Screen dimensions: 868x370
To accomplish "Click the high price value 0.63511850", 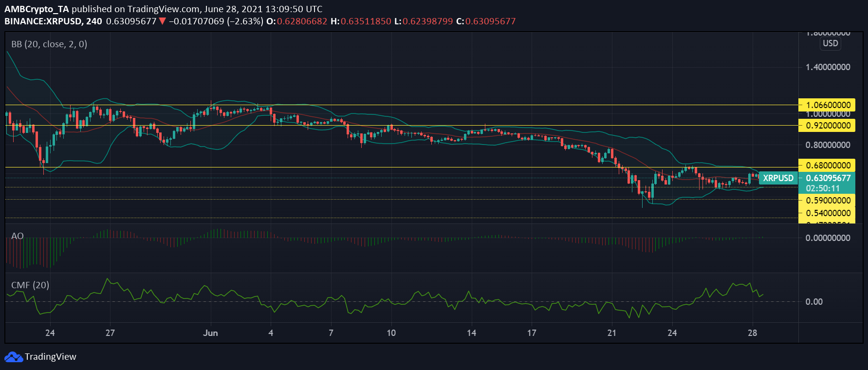I will point(366,21).
